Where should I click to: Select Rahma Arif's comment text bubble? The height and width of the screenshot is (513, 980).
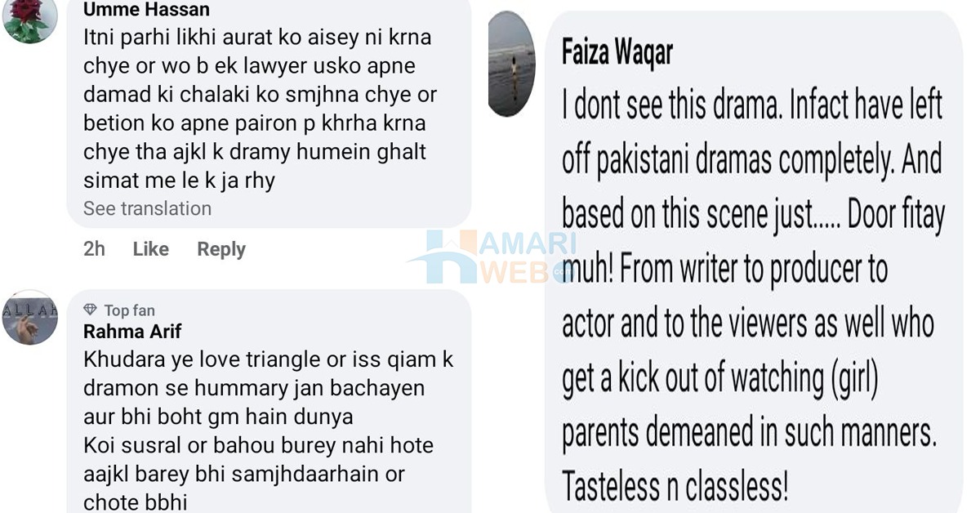269,401
